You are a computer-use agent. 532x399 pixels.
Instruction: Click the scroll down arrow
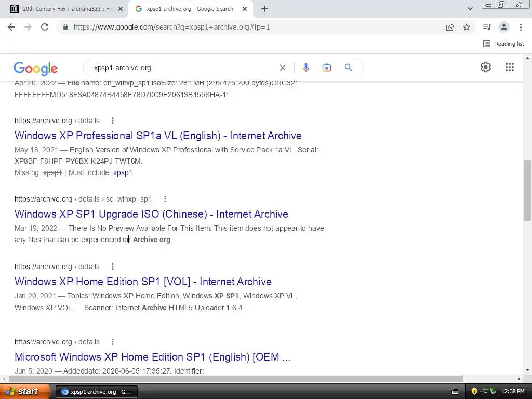coord(527,370)
